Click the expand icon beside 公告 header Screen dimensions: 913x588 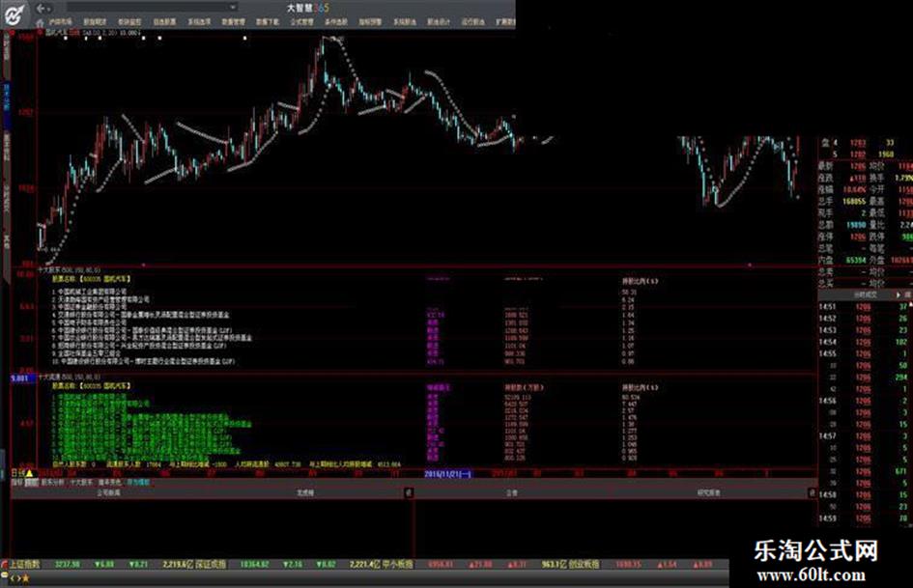tap(409, 493)
